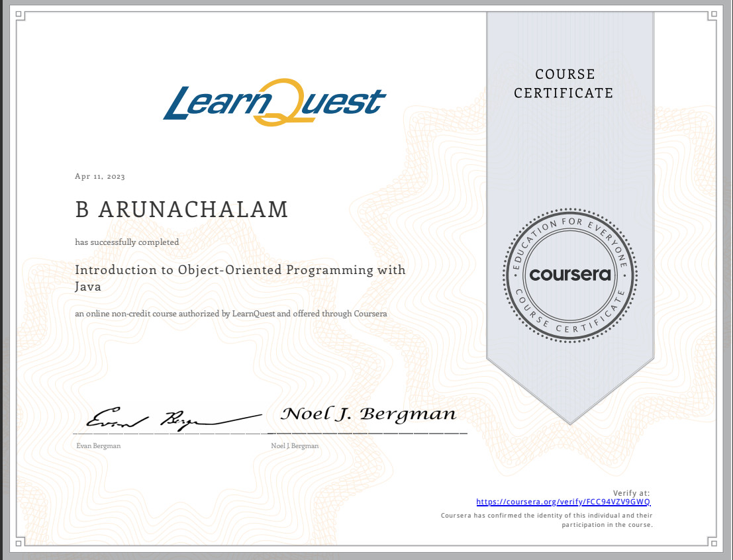The width and height of the screenshot is (733, 560).
Task: Click the 'Verify at:' label
Action: [631, 492]
